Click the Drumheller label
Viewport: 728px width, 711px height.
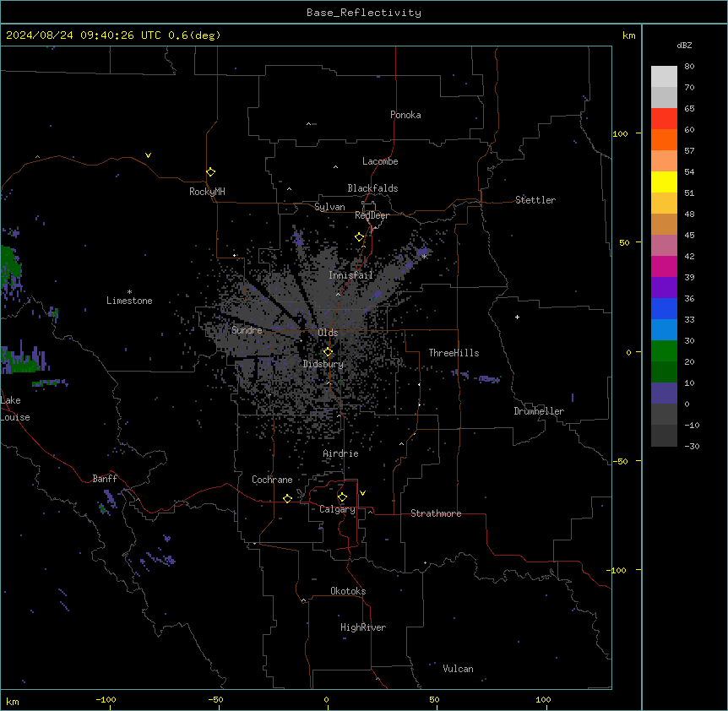(x=539, y=411)
